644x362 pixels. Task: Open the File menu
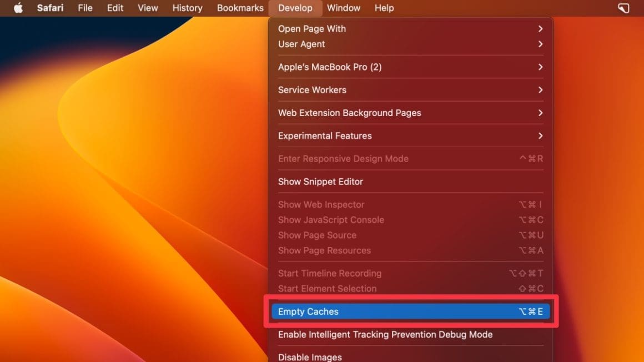pyautogui.click(x=85, y=8)
